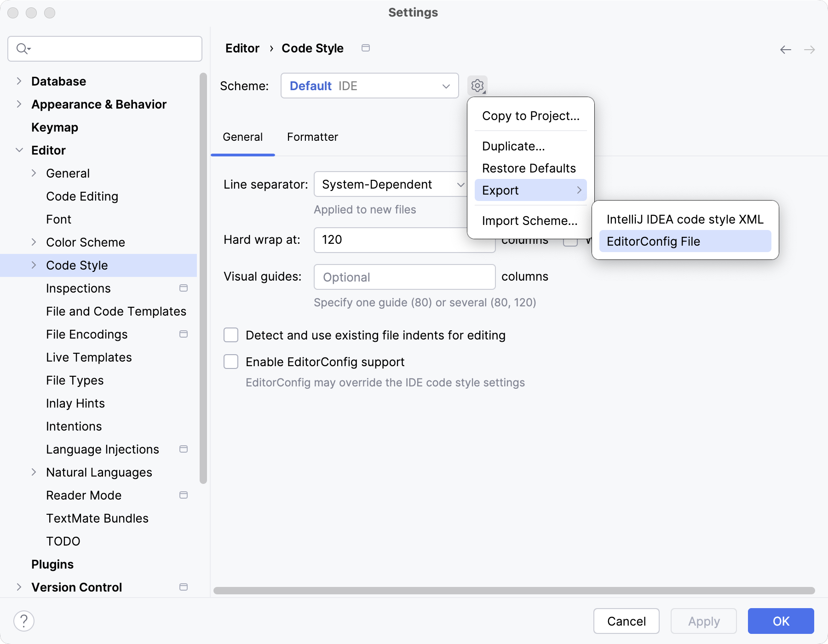Click Restore Defaults in the menu
This screenshot has height=644, width=828.
point(528,168)
